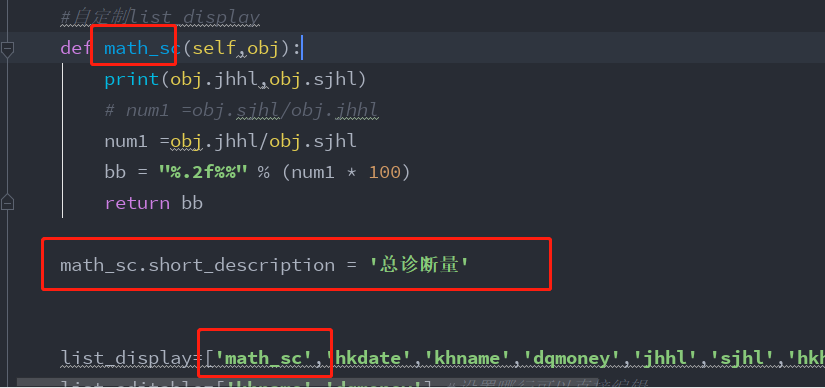Click the self parameter

point(214,48)
